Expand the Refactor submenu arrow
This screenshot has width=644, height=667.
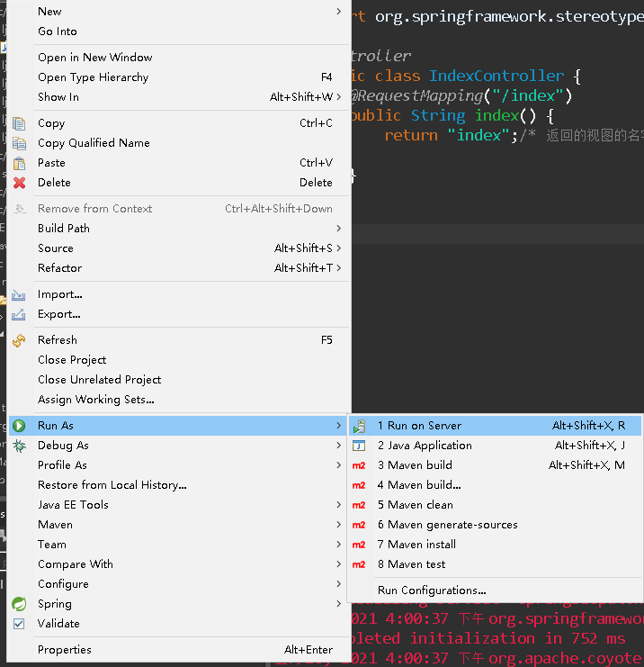click(x=339, y=268)
